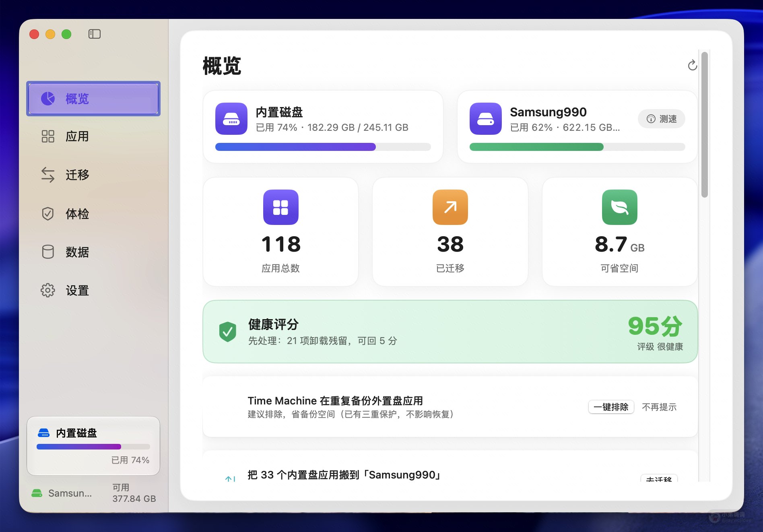
Task: Select the Time Machine 在重复备份外置盘应用 suggestion
Action: [450, 407]
